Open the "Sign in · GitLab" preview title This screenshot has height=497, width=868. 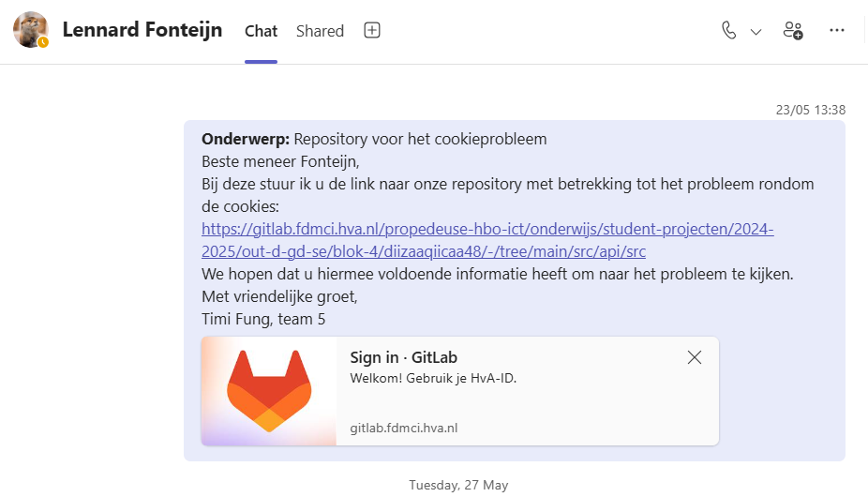tap(403, 357)
